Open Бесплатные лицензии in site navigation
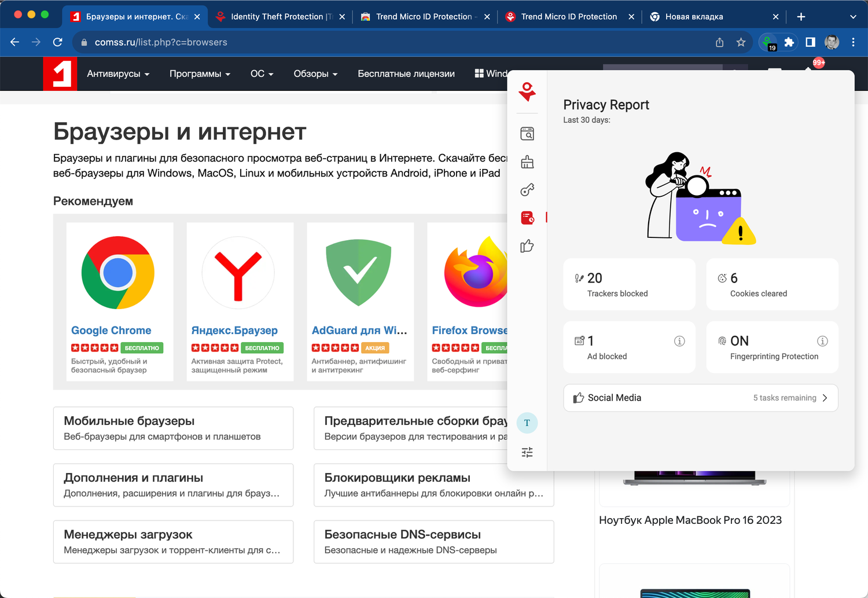 click(406, 74)
